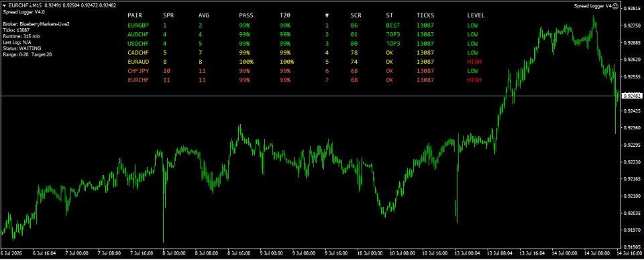Image resolution: width=644 pixels, height=260 pixels.
Task: Click the time axis label 7 Jul 08:00
Action: coord(110,253)
